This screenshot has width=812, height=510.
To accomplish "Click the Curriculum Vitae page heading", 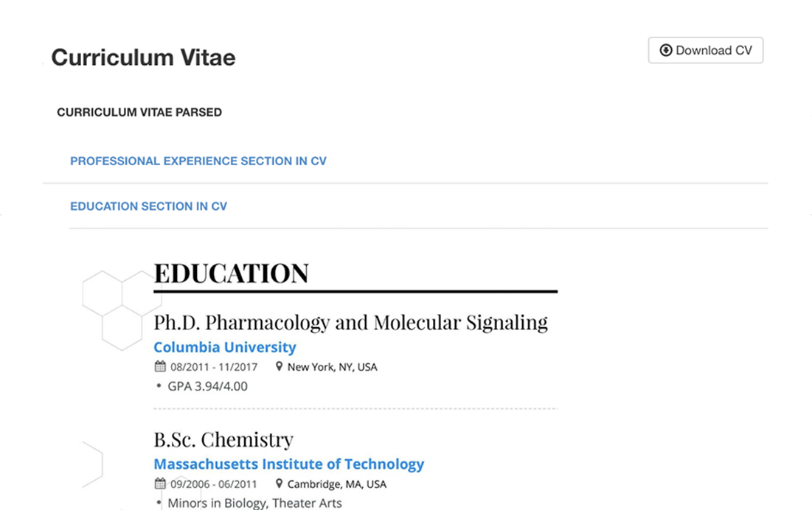I will pyautogui.click(x=143, y=57).
